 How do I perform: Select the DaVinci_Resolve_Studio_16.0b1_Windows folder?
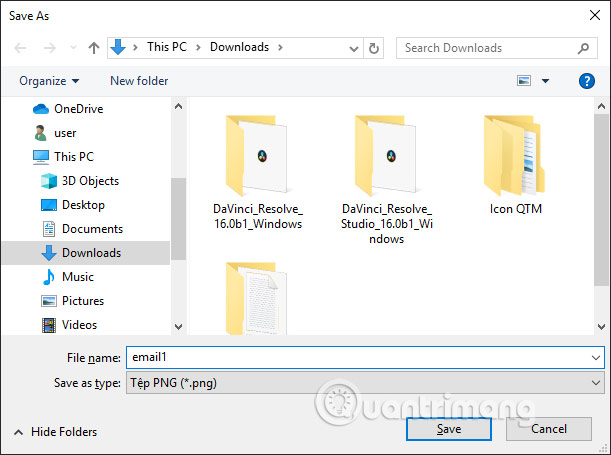click(x=387, y=179)
